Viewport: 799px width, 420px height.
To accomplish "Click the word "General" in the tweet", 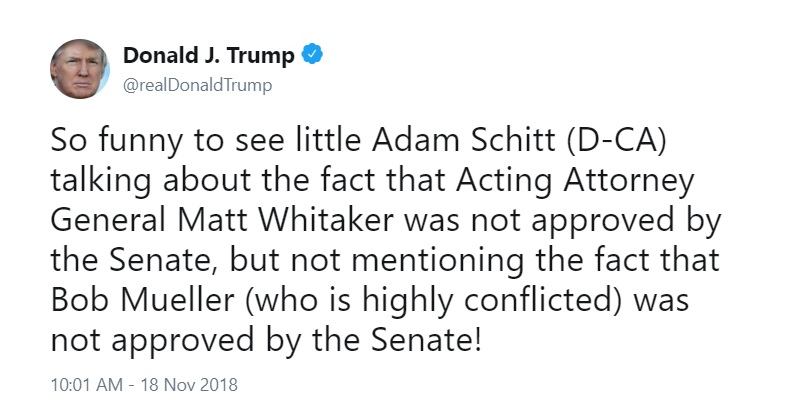I will pos(108,220).
